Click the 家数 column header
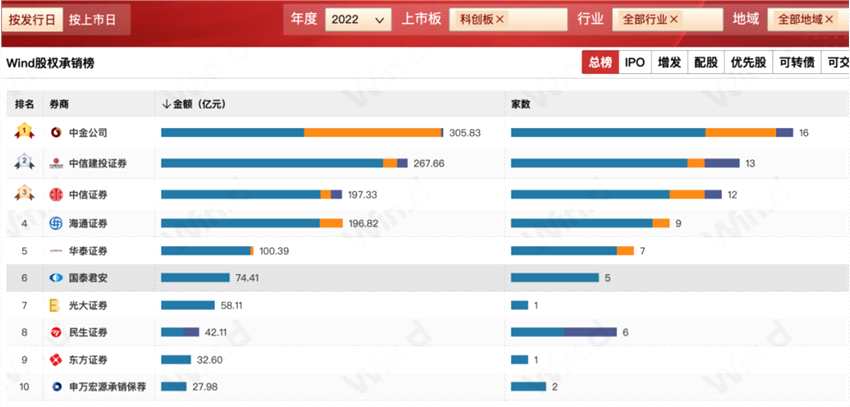Viewport: 850px width, 407px height. pyautogui.click(x=520, y=105)
